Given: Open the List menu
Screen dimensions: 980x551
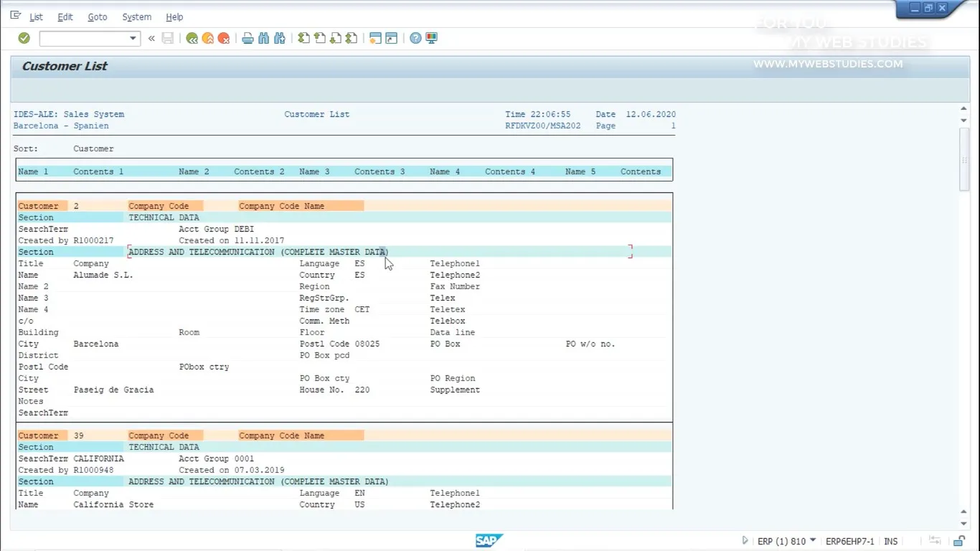Looking at the screenshot, I should (x=36, y=17).
